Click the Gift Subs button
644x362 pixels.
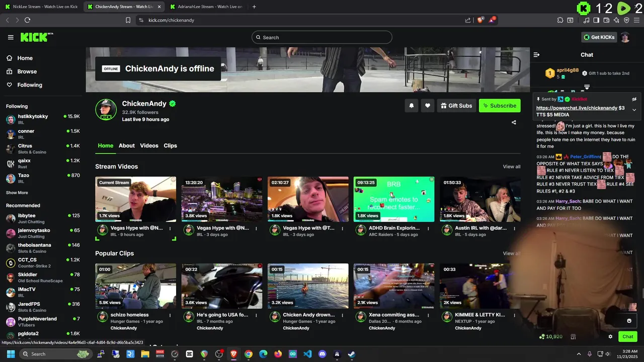click(x=456, y=106)
